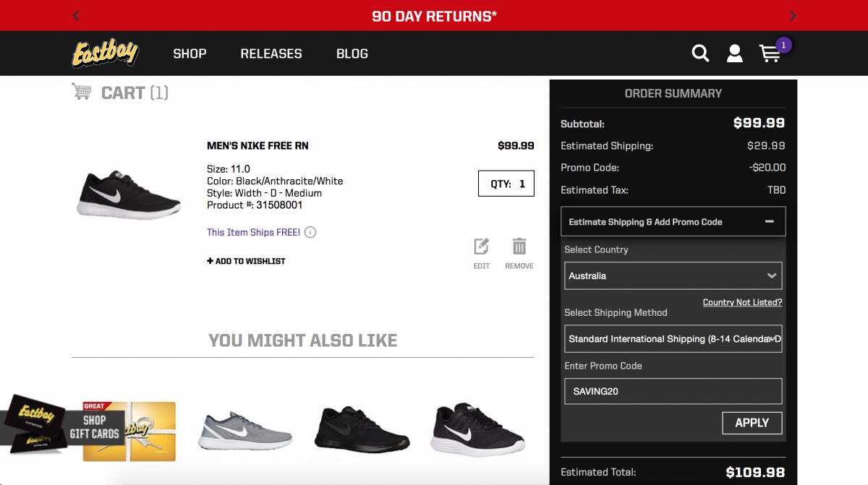868x485 pixels.
Task: Select the gray Nike shoe thumbnail
Action: [x=246, y=431]
